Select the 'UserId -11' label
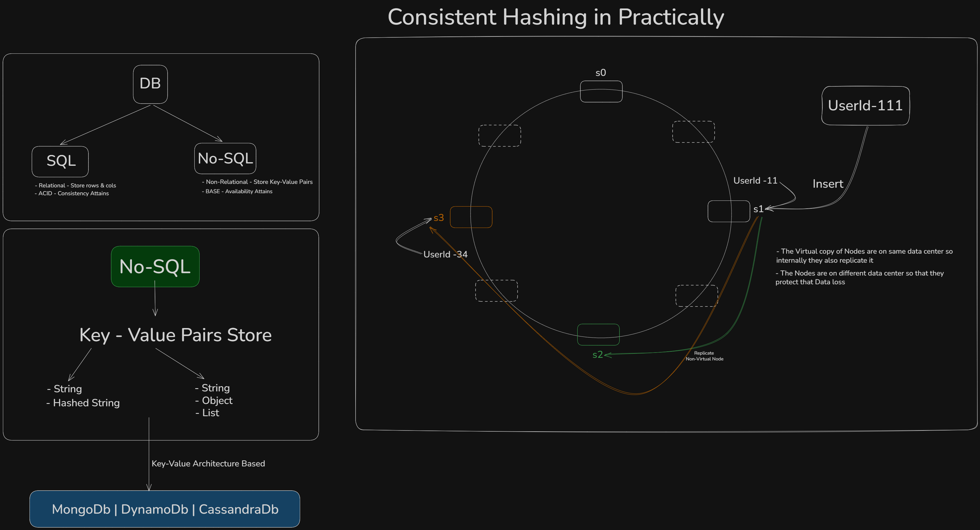 (x=756, y=181)
